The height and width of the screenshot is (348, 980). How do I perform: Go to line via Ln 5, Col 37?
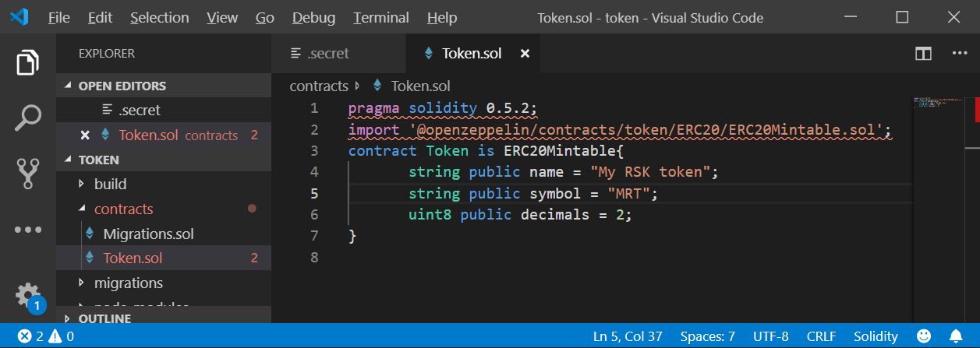628,336
